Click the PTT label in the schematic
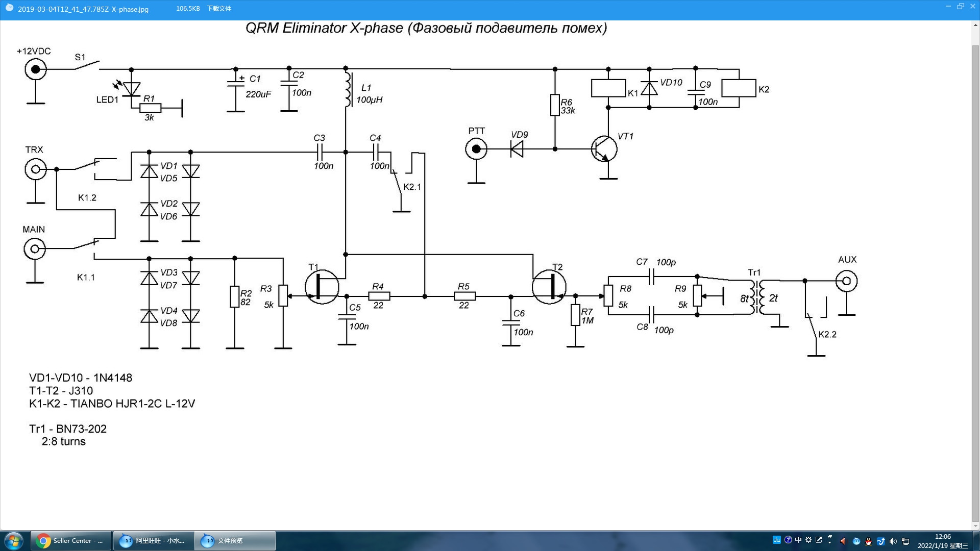The image size is (980, 551). pos(476,131)
